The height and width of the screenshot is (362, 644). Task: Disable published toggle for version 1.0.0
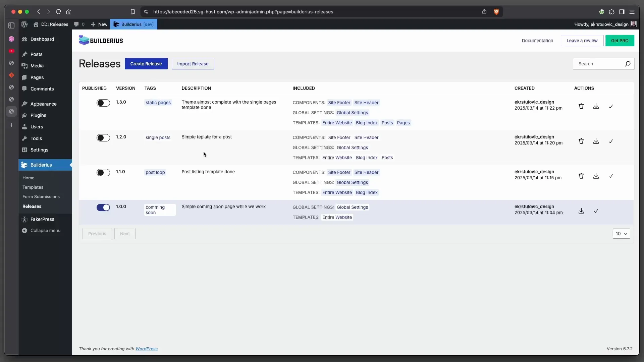pos(103,207)
